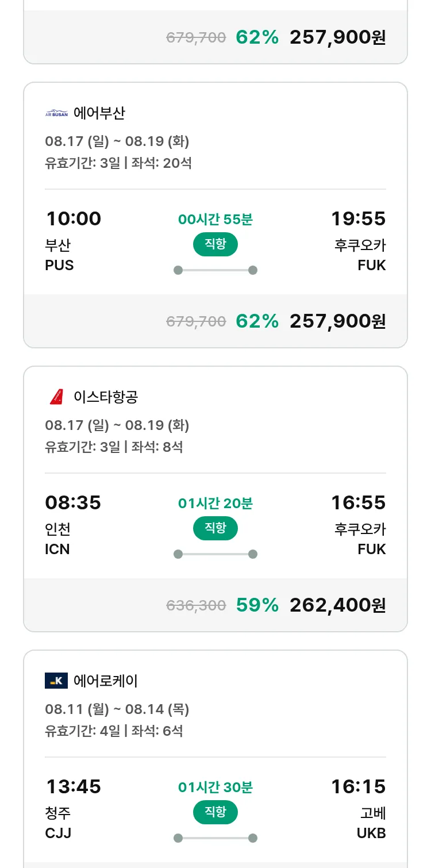Click the 16:15 고베 UKB arrival
This screenshot has height=868, width=431.
[x=359, y=808]
